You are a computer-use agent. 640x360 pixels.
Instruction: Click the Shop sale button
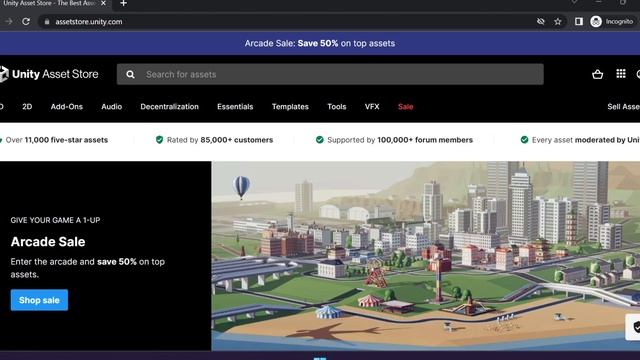(39, 300)
